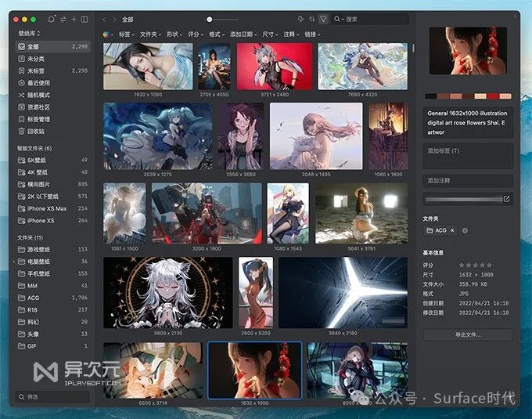Toggle the filter funnel icon
532x419 pixels.
pos(323,19)
